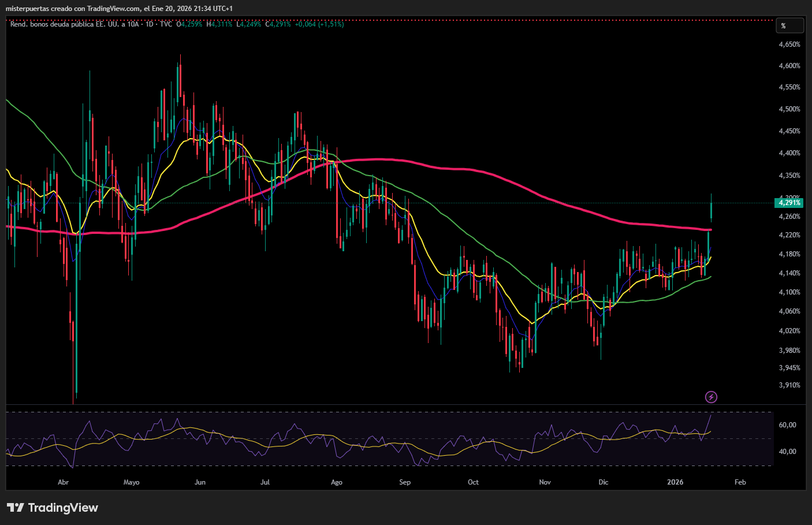The image size is (812, 525).
Task: Click the TradingView logo at bottom left
Action: click(53, 508)
